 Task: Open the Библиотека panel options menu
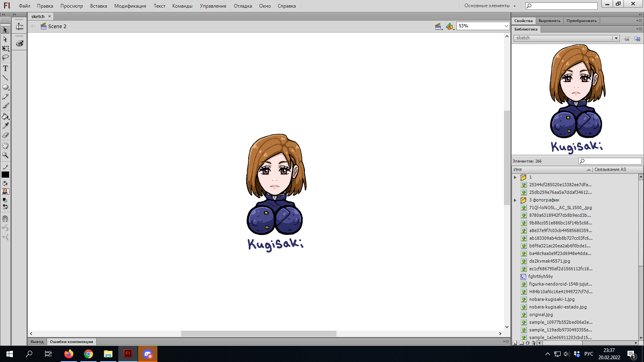pos(639,29)
